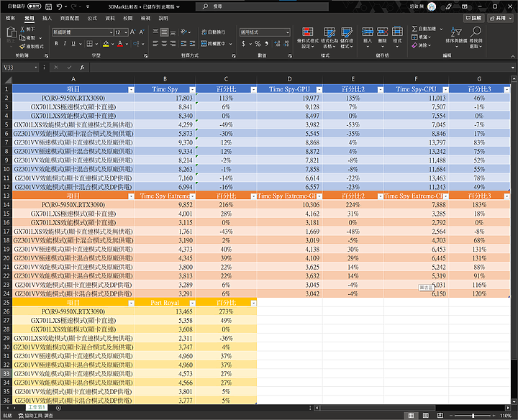The image size is (518, 420).
Task: Open the Page Layout (頁面配置) tab
Action: pos(70,18)
